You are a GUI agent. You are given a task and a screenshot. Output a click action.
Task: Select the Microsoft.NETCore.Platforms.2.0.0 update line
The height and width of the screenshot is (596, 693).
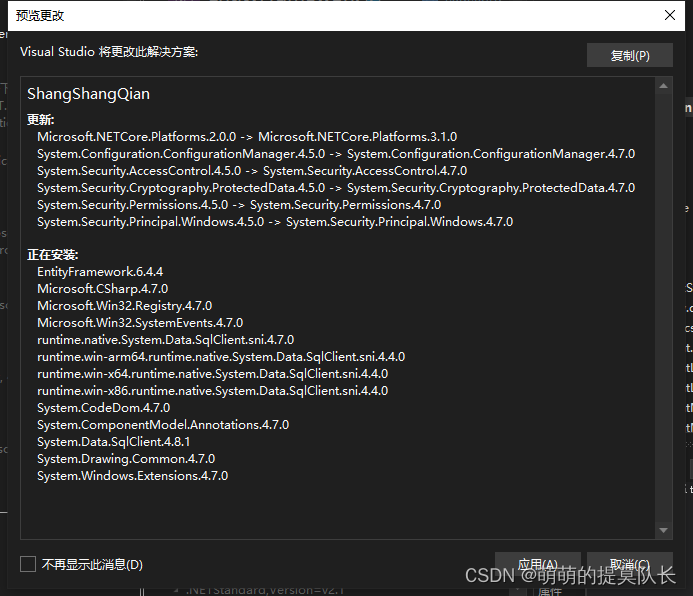click(247, 137)
